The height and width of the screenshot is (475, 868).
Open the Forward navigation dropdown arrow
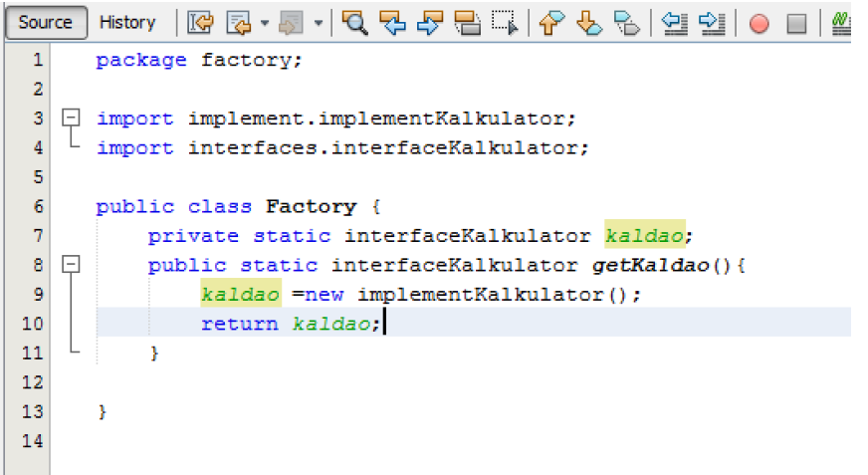(x=319, y=23)
